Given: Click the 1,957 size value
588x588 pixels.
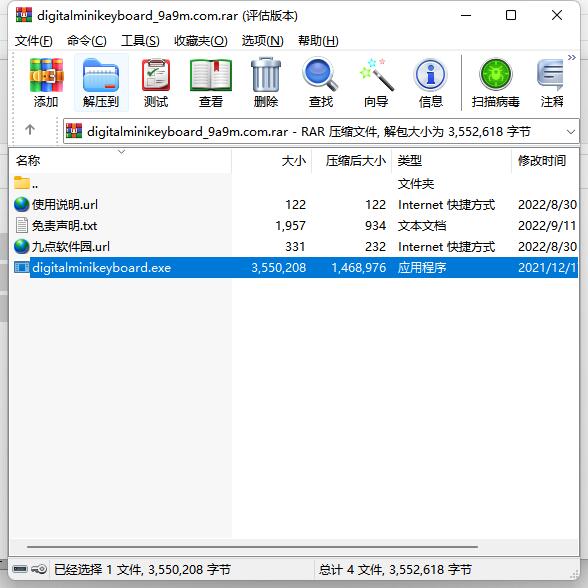Looking at the screenshot, I should (290, 225).
